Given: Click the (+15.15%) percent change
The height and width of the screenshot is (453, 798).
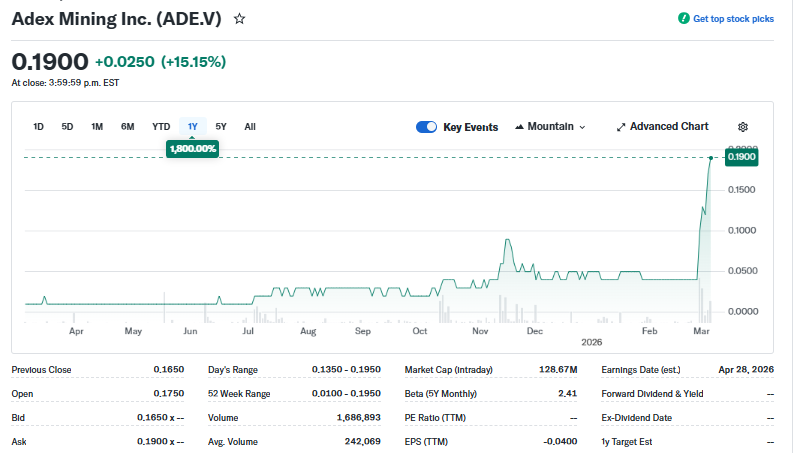Looking at the screenshot, I should click(x=193, y=62).
